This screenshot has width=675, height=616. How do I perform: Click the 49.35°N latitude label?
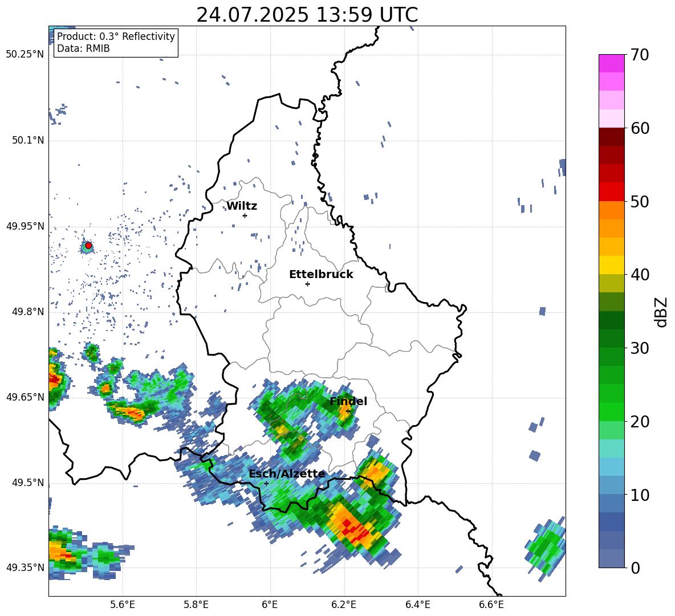tap(25, 568)
